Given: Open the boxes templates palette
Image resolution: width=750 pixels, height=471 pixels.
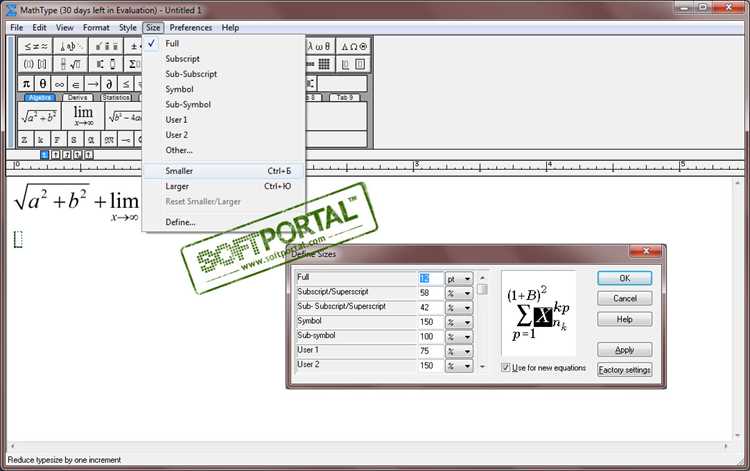Looking at the screenshot, I should tap(353, 64).
